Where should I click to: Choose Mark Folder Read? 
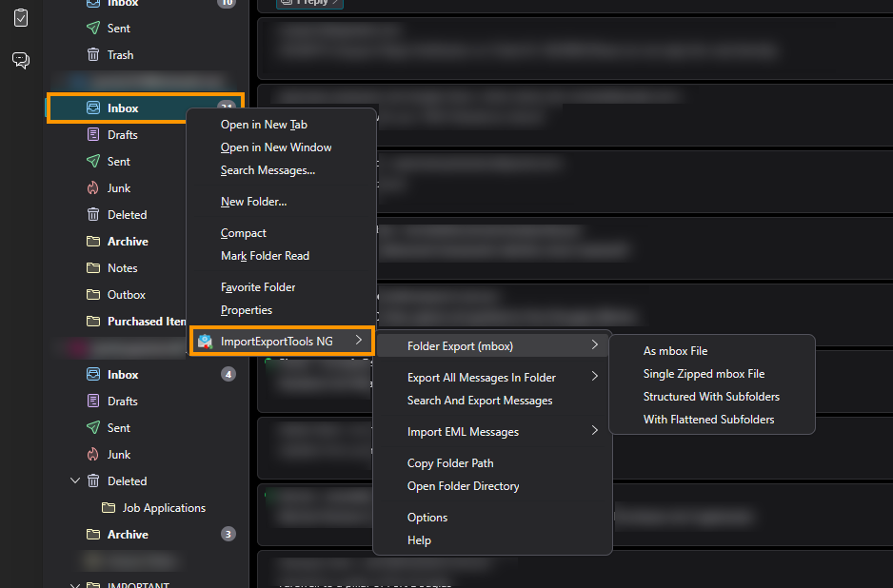[x=265, y=256]
